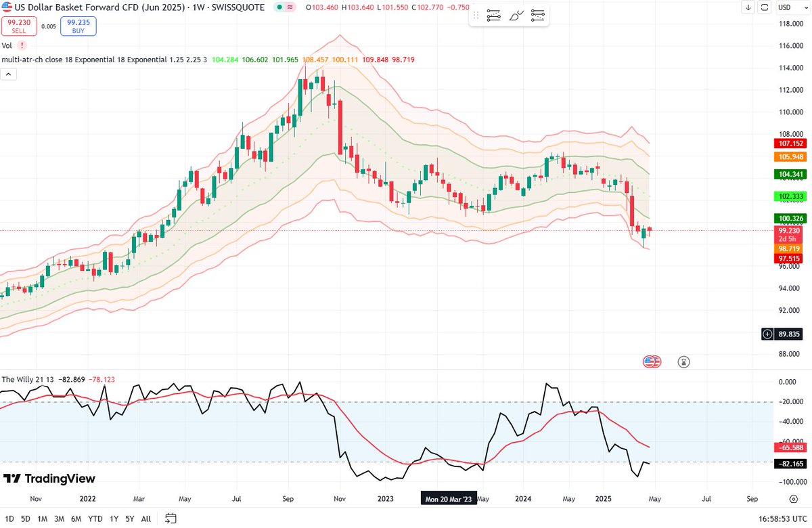Viewport: 812px width, 528px height.
Task: Click the Vol indicator label
Action: pyautogui.click(x=7, y=45)
